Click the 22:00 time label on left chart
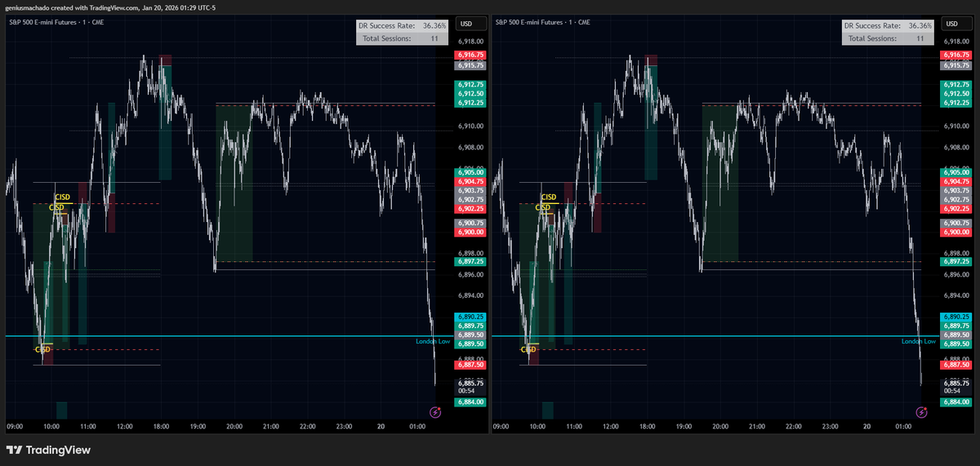The width and height of the screenshot is (980, 466). 308,427
